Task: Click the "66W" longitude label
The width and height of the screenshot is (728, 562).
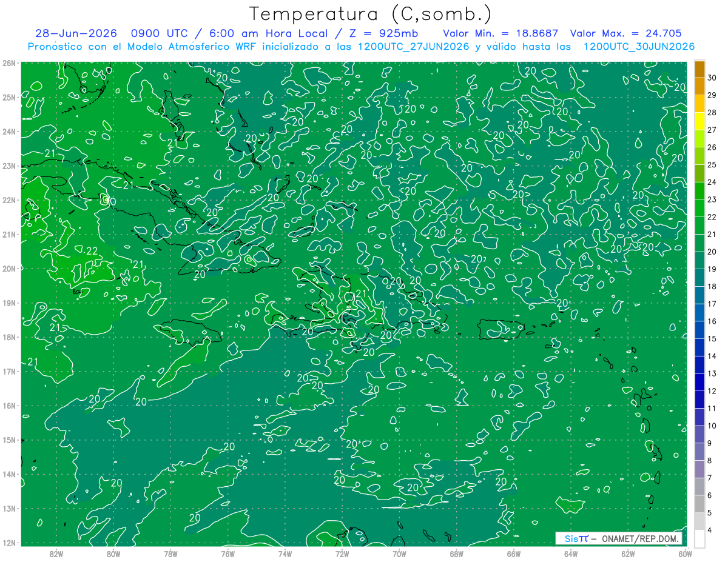Action: [x=513, y=554]
